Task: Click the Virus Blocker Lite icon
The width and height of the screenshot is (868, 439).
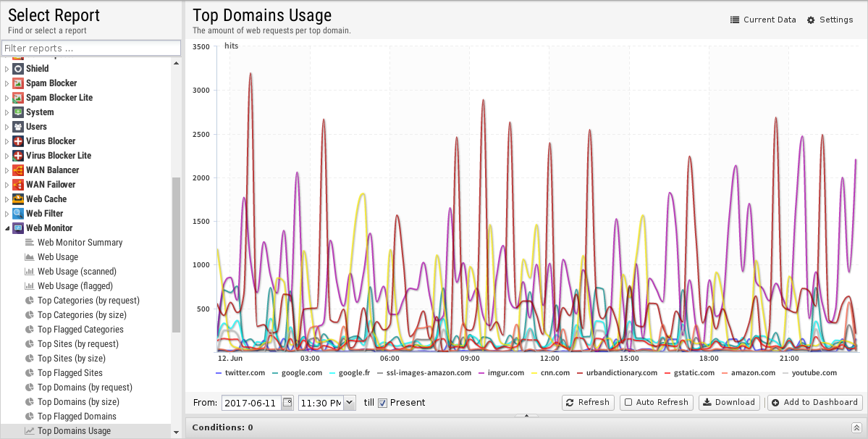Action: pos(17,156)
